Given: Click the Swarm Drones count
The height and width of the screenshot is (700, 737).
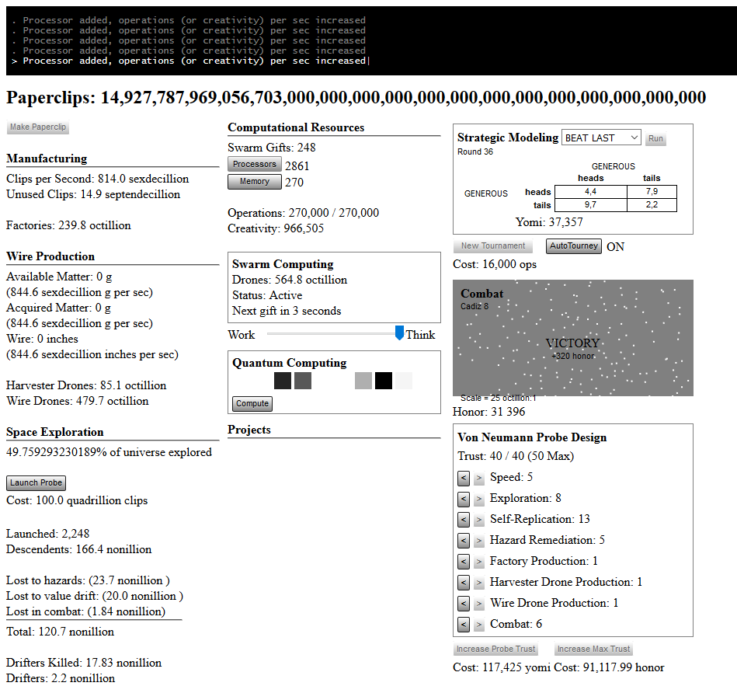Looking at the screenshot, I should pos(290,280).
